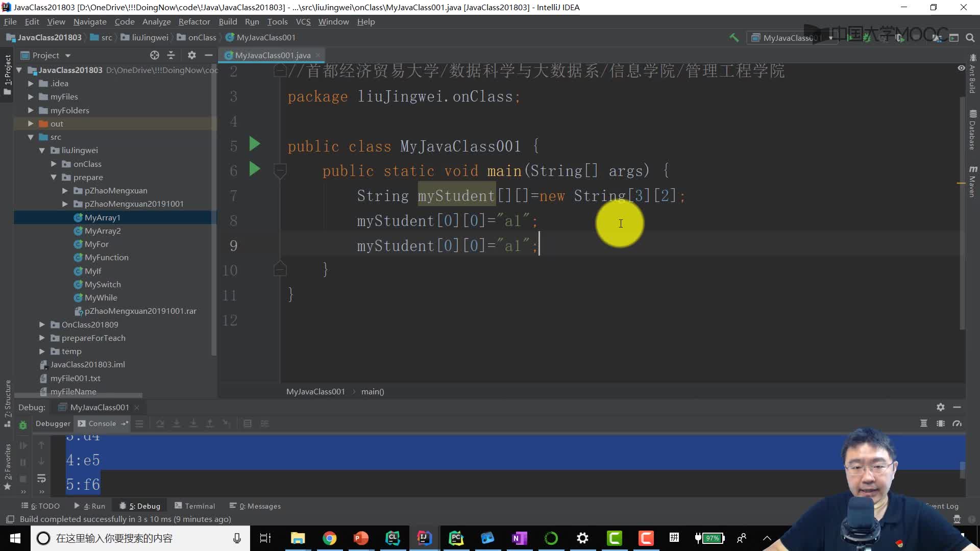Toggle Soft-Wrap icon in console

[41, 479]
